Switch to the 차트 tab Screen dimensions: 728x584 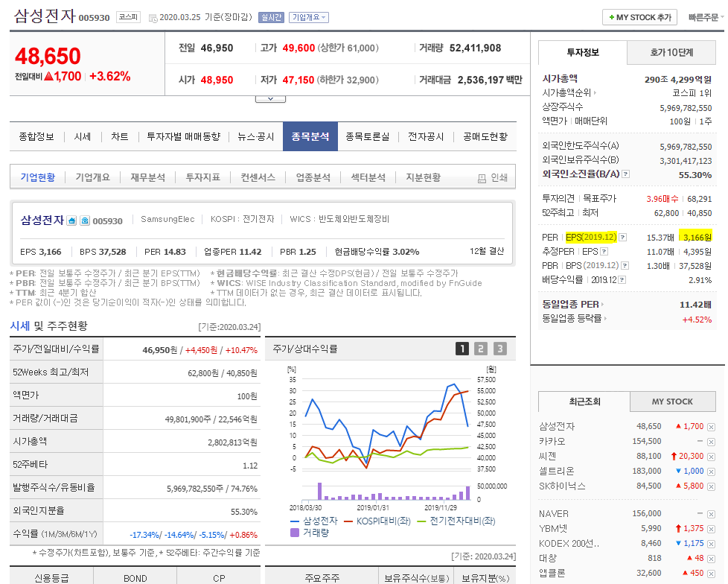click(x=119, y=136)
